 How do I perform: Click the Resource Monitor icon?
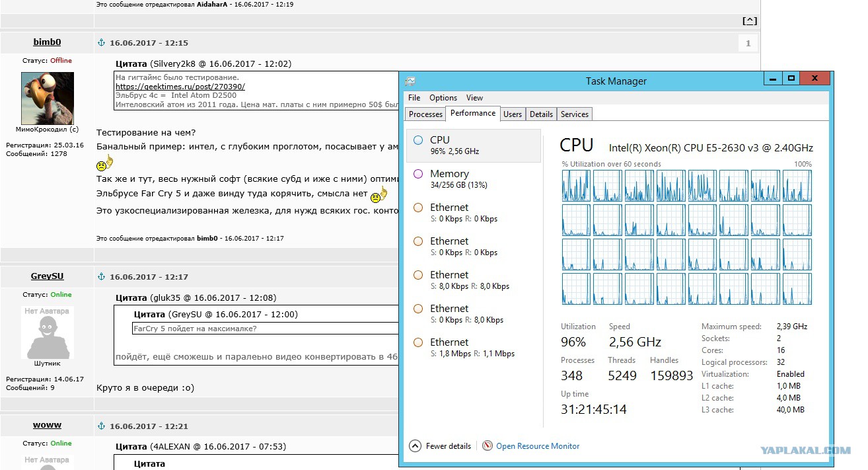pos(488,446)
